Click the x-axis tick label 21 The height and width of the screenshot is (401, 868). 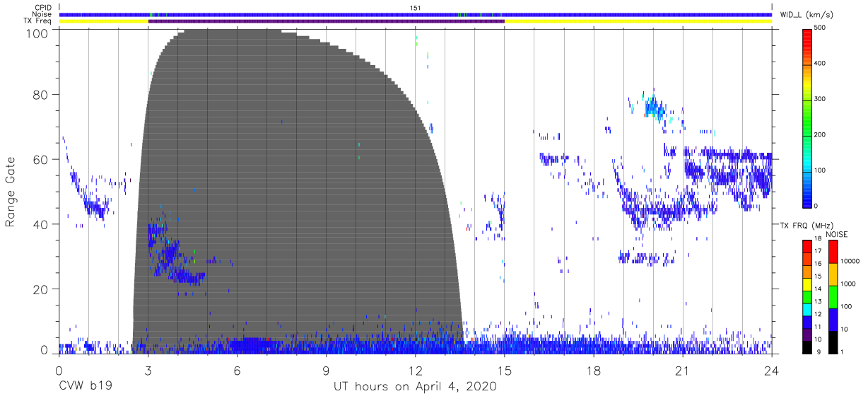click(x=683, y=371)
